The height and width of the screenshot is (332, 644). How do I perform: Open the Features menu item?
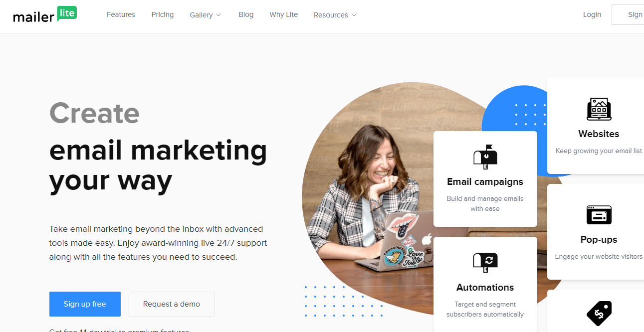(121, 14)
